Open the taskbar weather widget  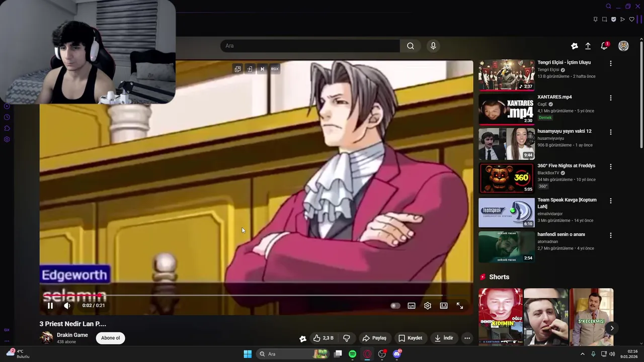point(17,353)
